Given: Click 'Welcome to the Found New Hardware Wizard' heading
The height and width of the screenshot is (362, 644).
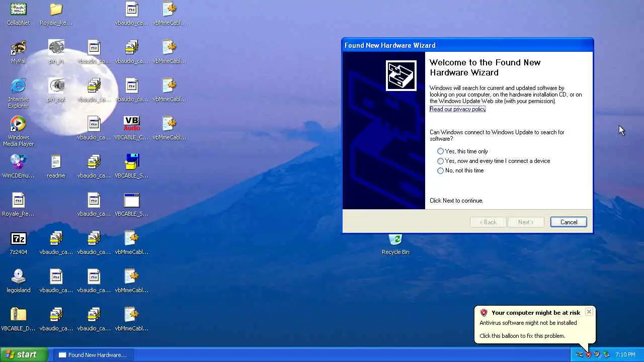Looking at the screenshot, I should tap(485, 67).
